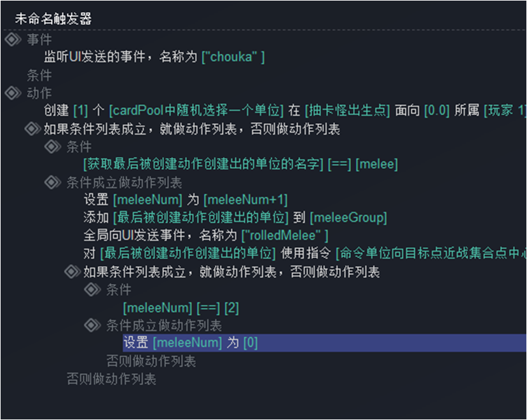Collapse the 动作 section diamond icon
Screen dimensions: 527x420
point(13,93)
